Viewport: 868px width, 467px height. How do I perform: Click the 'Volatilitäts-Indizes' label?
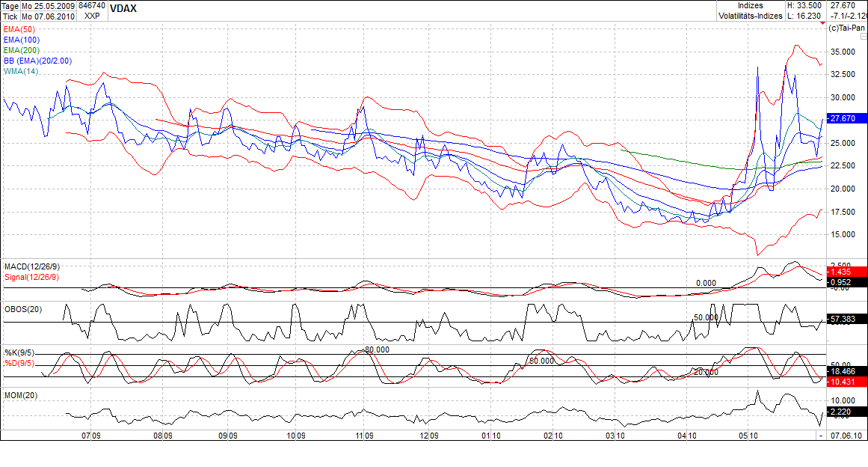pos(750,16)
